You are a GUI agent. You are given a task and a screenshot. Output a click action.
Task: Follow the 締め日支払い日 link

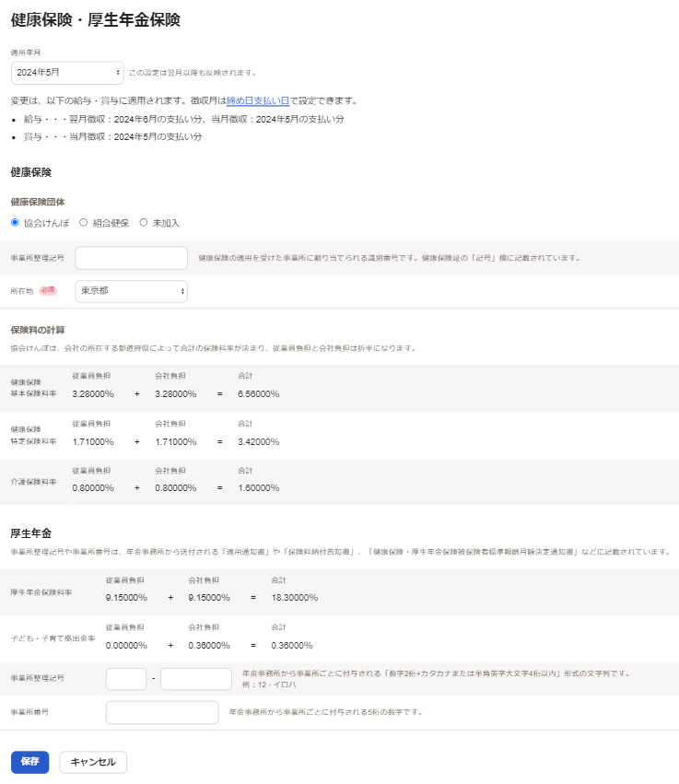258,101
